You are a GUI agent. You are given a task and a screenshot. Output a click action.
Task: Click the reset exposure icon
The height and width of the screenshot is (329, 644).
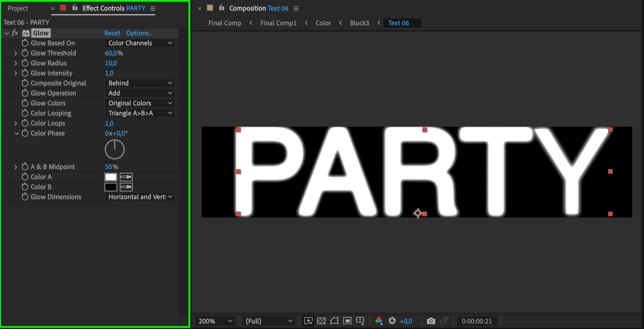pos(392,321)
